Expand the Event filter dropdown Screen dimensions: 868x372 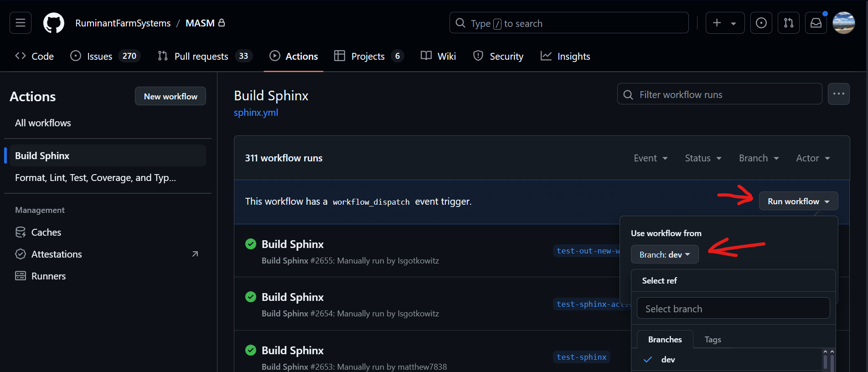click(651, 158)
